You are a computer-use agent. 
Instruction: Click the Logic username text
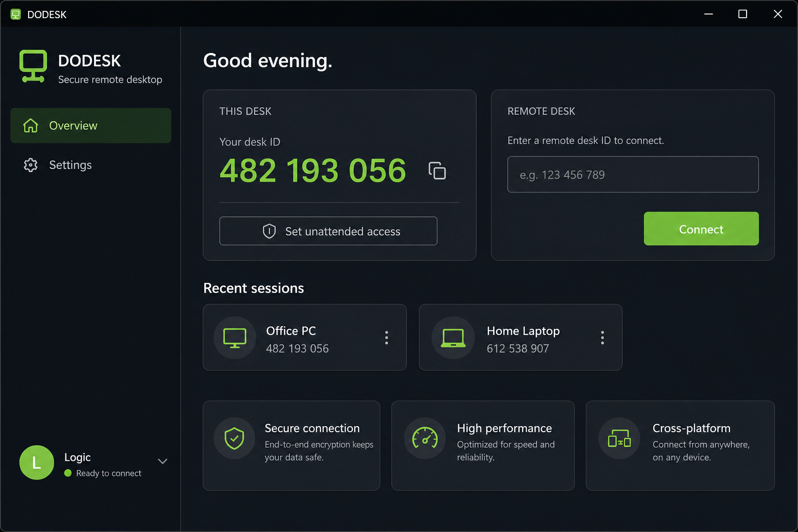pos(77,457)
